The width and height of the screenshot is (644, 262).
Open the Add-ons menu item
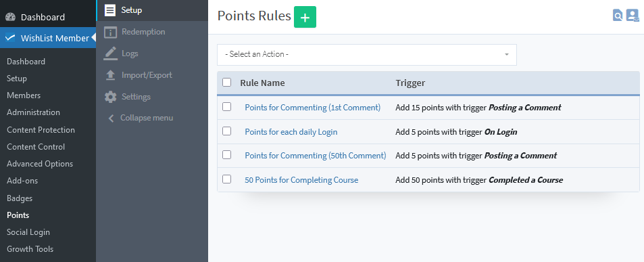[x=22, y=181]
